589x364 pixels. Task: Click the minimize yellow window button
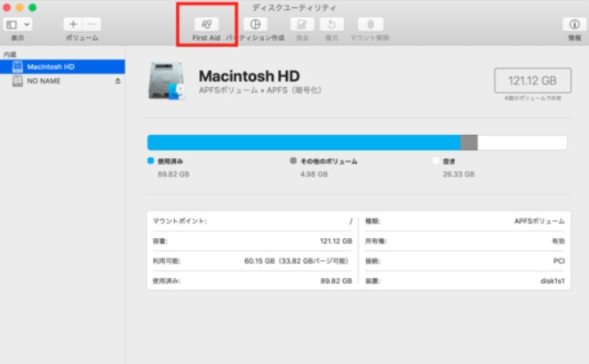click(x=20, y=7)
